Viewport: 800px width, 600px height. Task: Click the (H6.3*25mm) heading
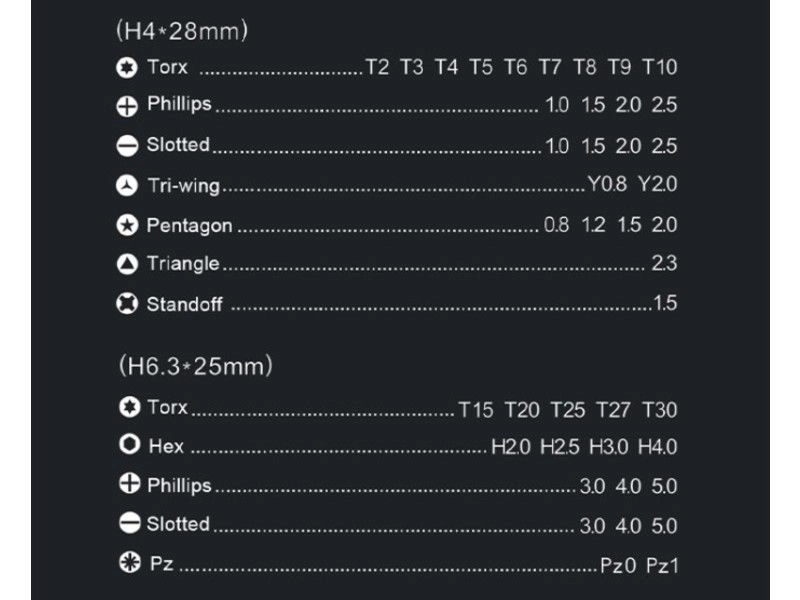[195, 366]
